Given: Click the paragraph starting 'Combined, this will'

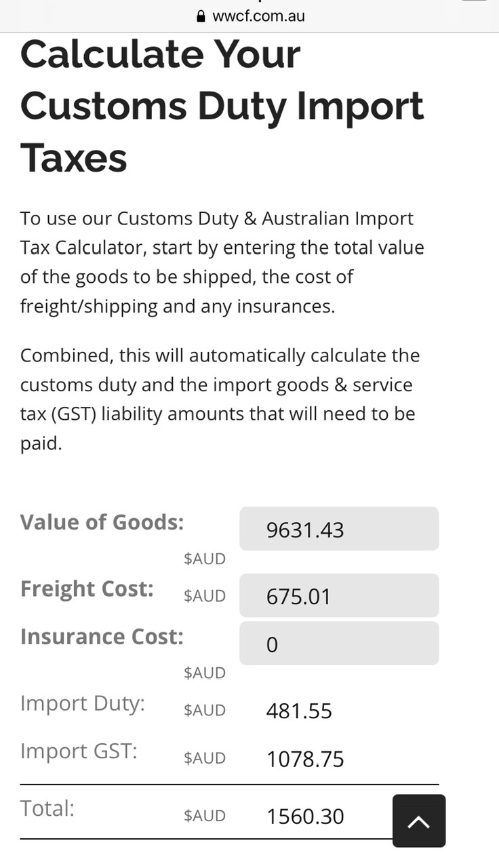Looking at the screenshot, I should (x=220, y=399).
